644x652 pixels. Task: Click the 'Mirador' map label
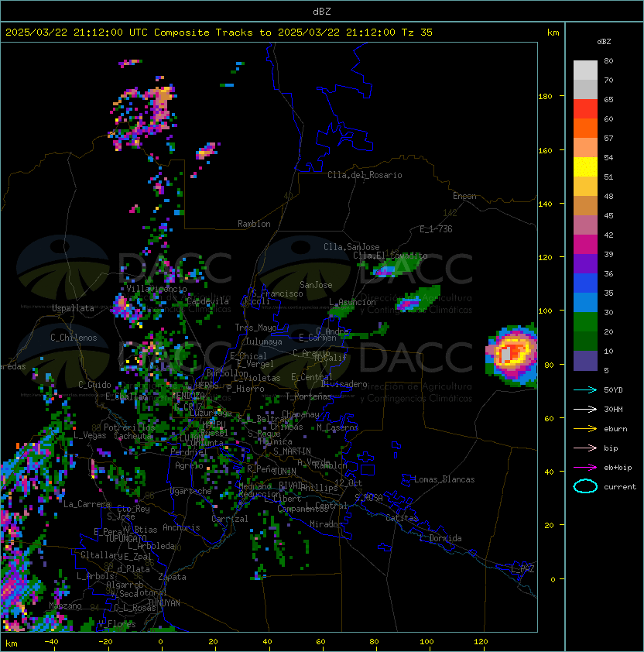(326, 524)
